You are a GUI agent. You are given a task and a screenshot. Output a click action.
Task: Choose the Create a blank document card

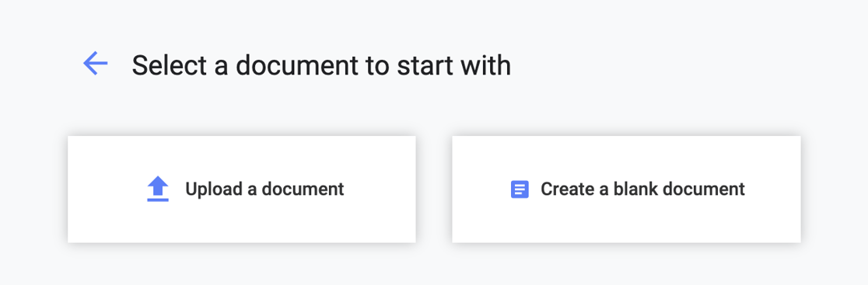pos(626,189)
